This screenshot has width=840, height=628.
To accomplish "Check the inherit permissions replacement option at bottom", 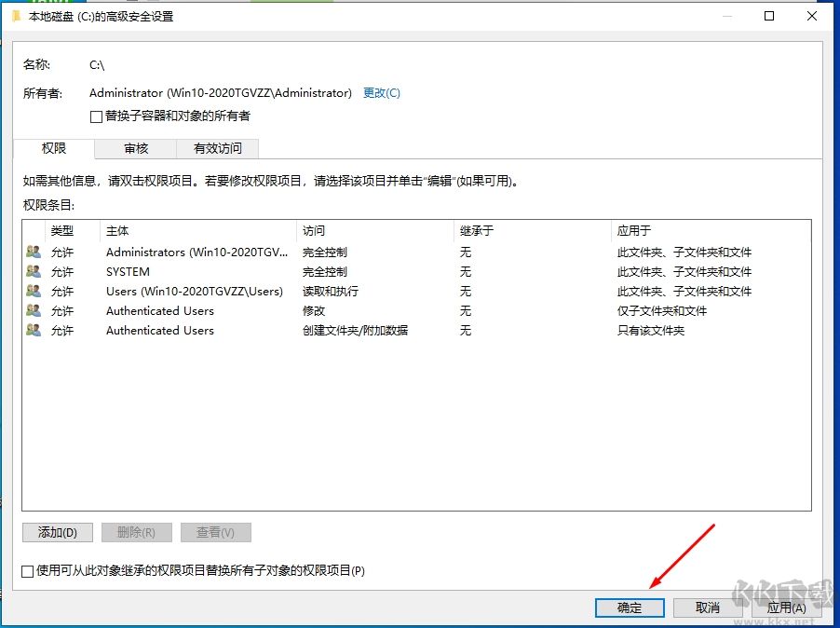I will point(27,571).
